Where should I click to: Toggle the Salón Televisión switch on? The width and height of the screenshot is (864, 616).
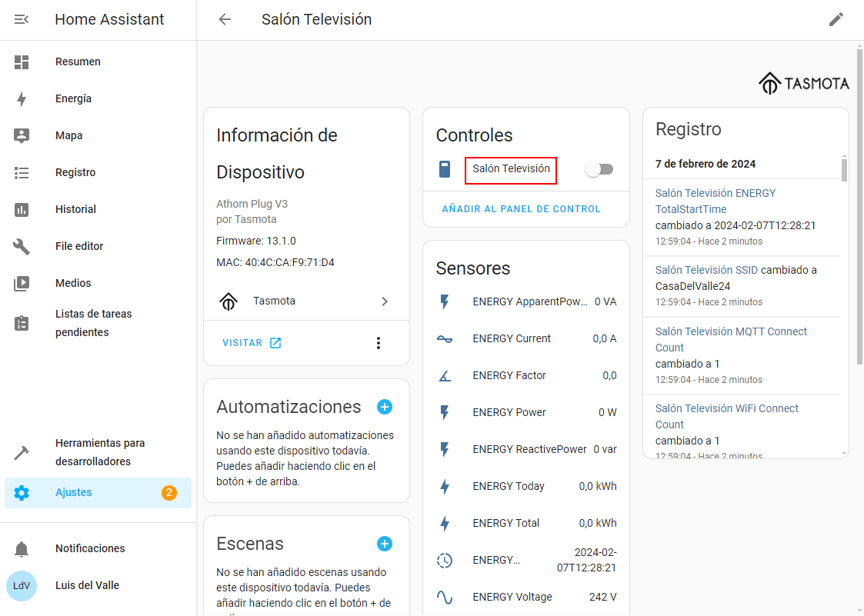tap(599, 169)
